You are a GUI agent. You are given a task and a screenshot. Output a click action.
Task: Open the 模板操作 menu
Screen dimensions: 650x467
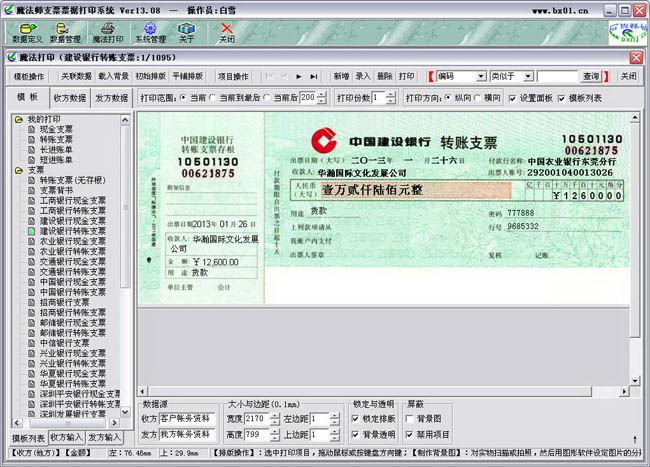point(29,76)
